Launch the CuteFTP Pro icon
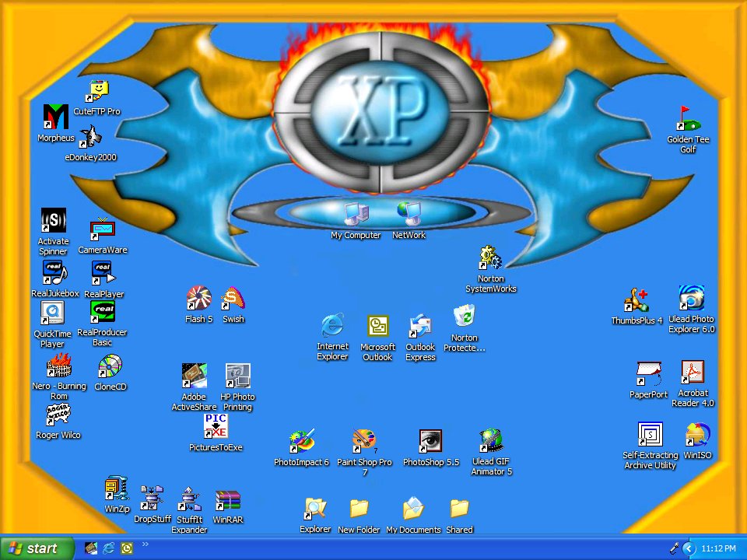 tap(97, 92)
